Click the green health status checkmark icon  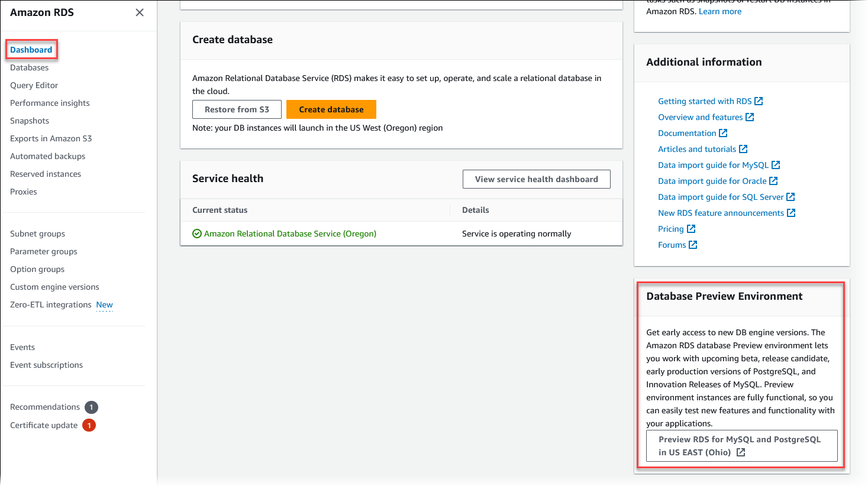coord(196,234)
